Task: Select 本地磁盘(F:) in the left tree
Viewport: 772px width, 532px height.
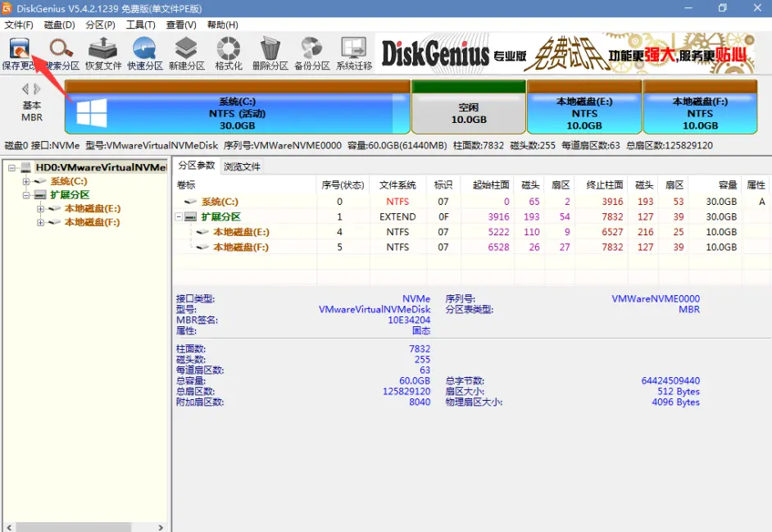Action: coord(93,223)
